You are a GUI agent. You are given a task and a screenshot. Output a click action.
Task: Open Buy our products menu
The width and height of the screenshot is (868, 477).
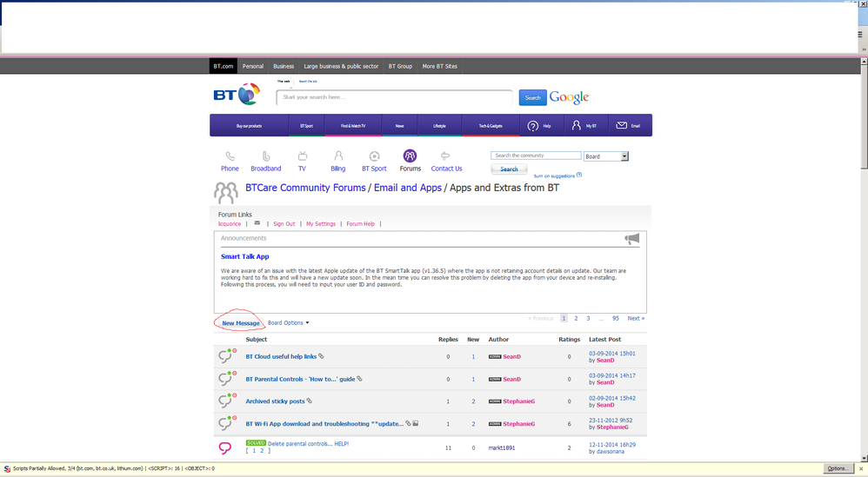249,125
